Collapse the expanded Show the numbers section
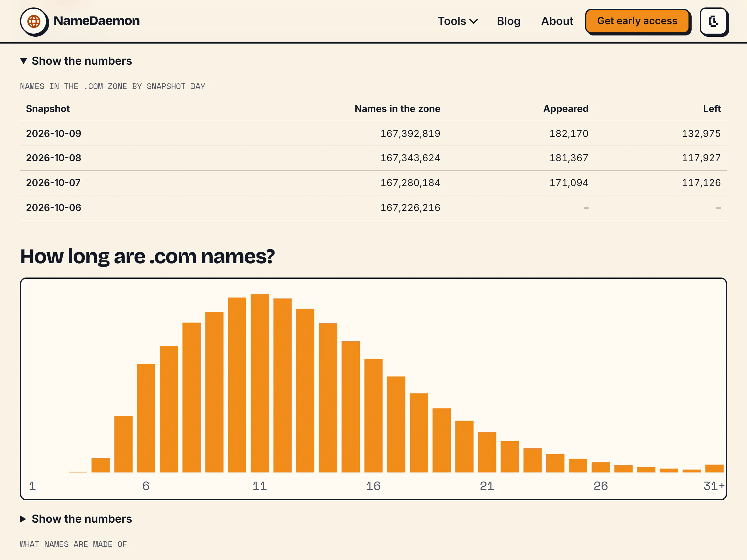 point(76,61)
